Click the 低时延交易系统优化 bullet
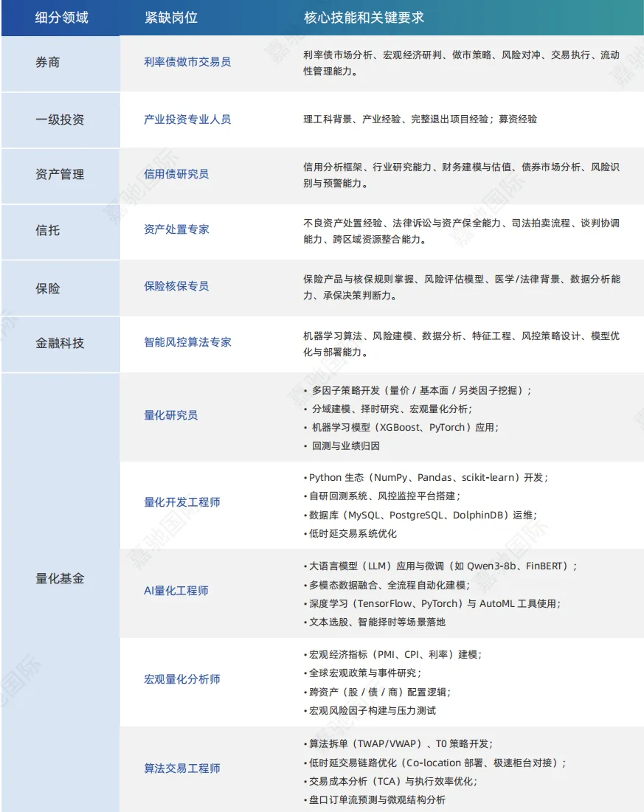 pos(350,534)
